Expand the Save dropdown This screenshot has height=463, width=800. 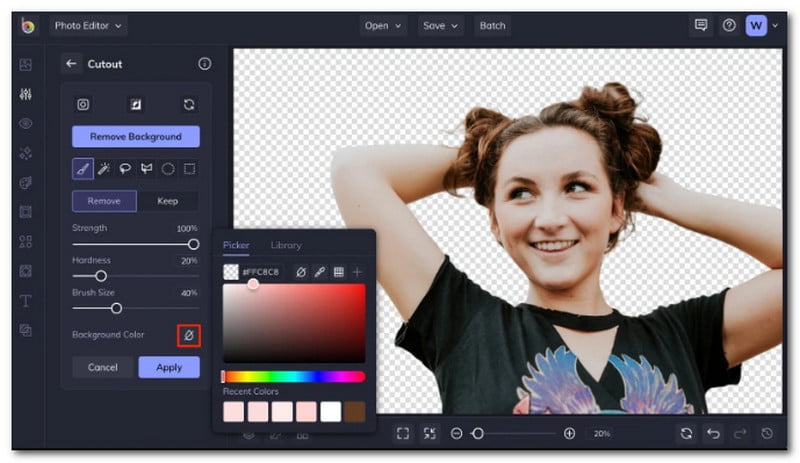[440, 25]
